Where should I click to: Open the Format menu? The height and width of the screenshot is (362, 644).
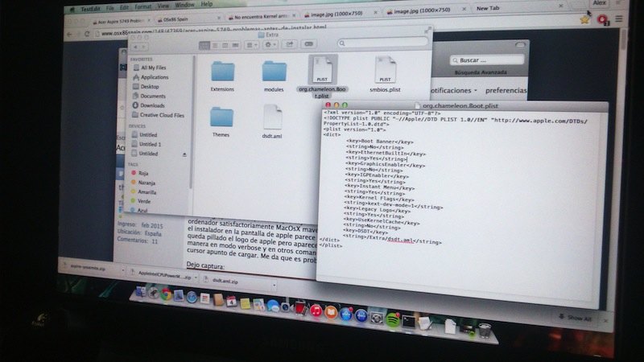[143, 6]
